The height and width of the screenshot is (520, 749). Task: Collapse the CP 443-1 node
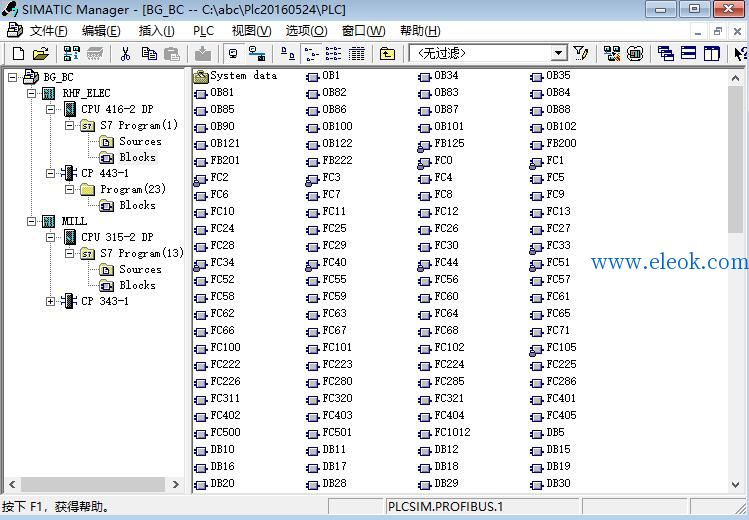(51, 173)
